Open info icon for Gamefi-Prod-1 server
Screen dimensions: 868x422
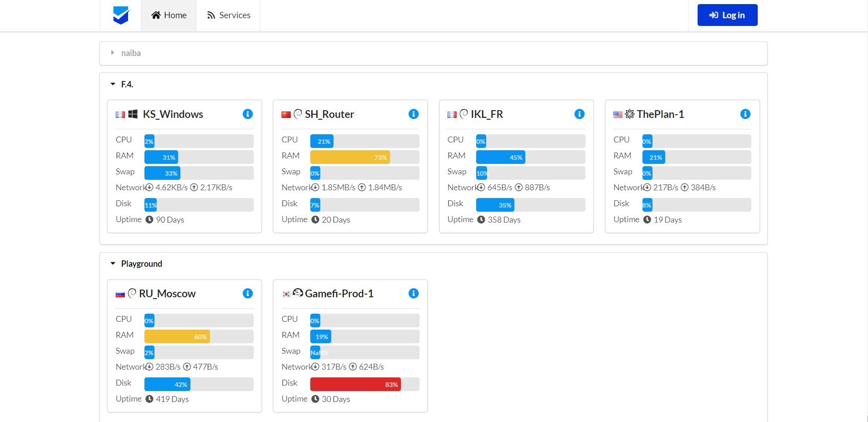(x=413, y=293)
